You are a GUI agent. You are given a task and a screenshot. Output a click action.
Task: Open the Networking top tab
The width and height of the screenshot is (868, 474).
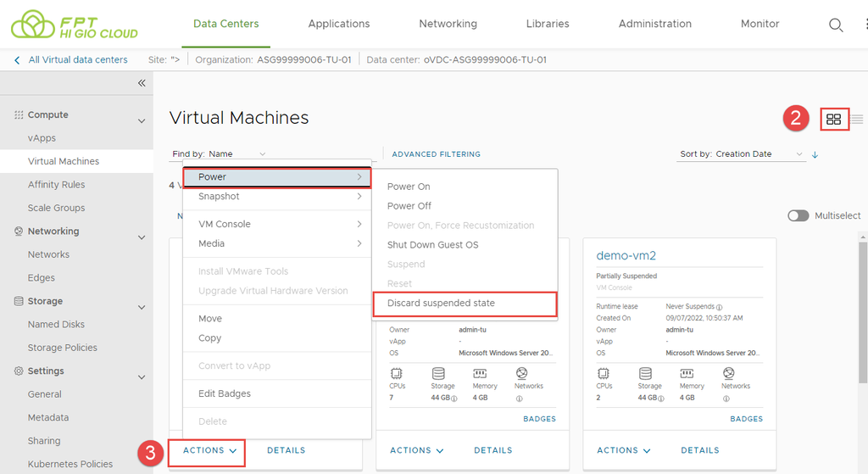448,24
